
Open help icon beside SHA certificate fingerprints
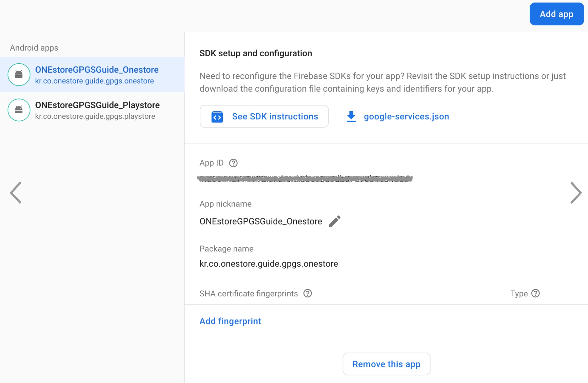point(307,293)
